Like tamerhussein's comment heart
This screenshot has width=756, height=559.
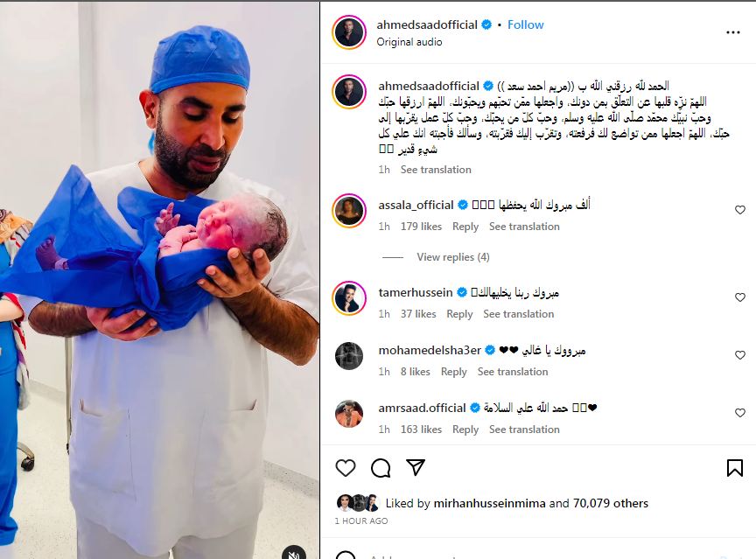(x=739, y=297)
